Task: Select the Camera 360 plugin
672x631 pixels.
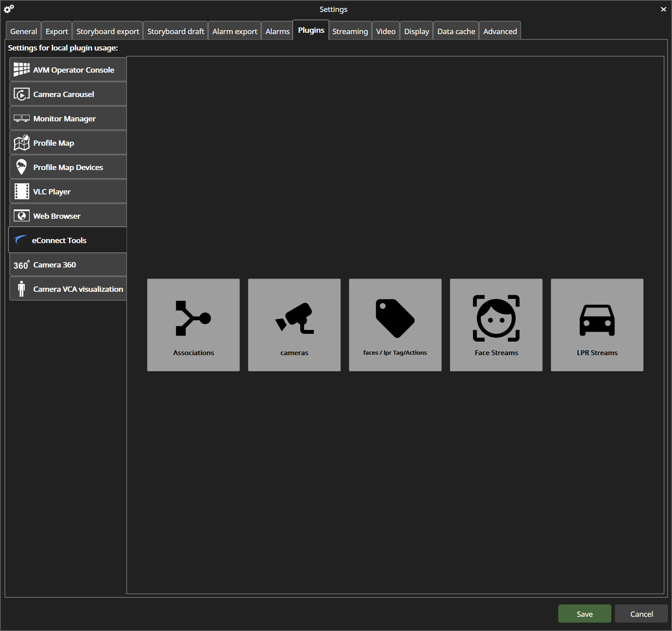Action: (x=68, y=264)
